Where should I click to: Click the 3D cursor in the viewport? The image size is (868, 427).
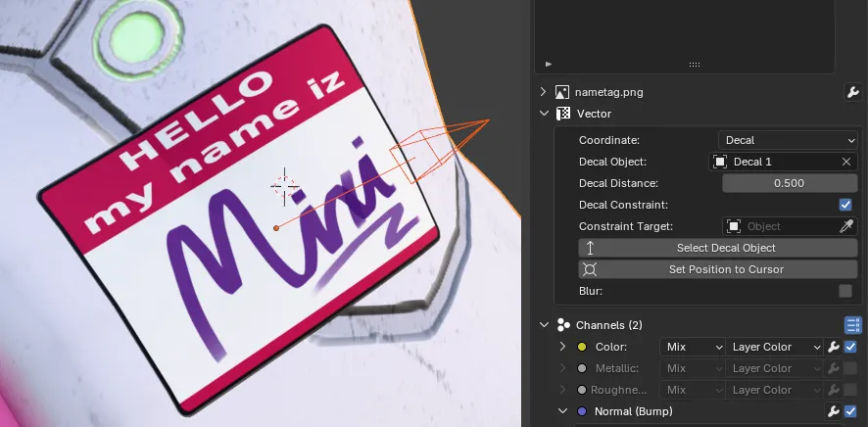[284, 187]
